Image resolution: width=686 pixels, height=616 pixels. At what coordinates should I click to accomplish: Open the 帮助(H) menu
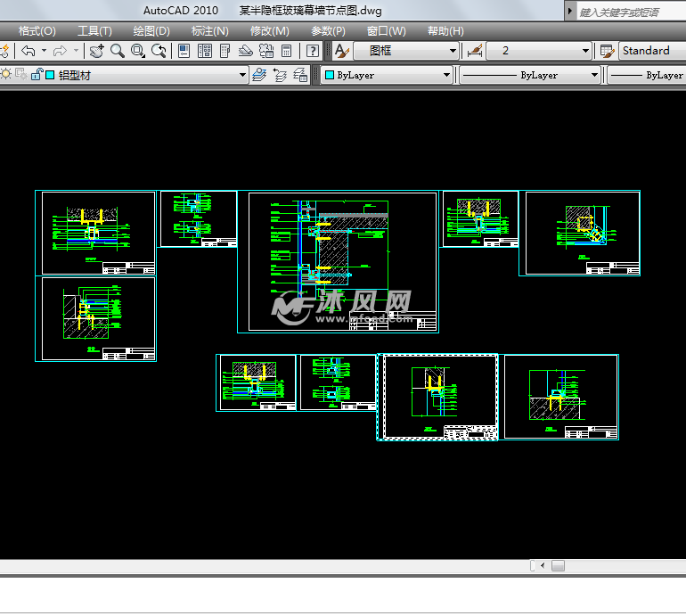[444, 30]
